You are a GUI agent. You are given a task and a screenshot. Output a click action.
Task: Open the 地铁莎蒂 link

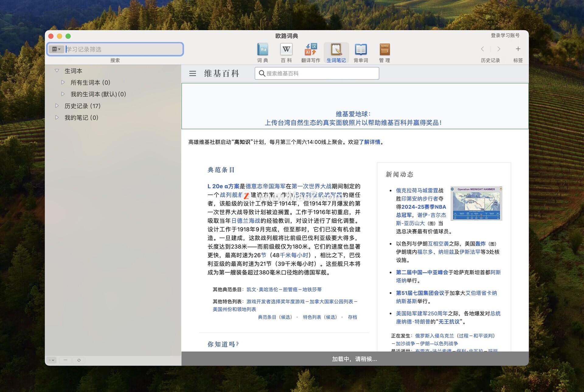point(312,290)
